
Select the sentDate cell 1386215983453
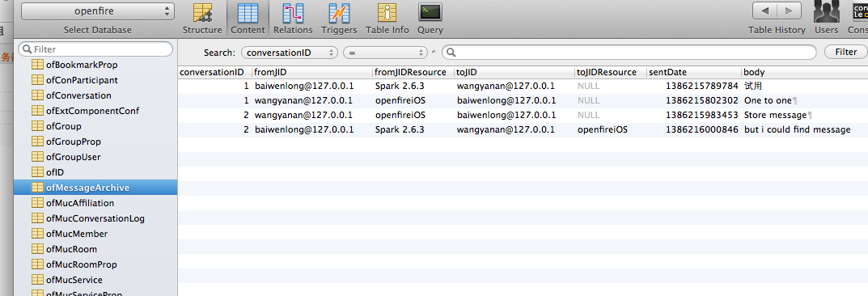tap(702, 115)
